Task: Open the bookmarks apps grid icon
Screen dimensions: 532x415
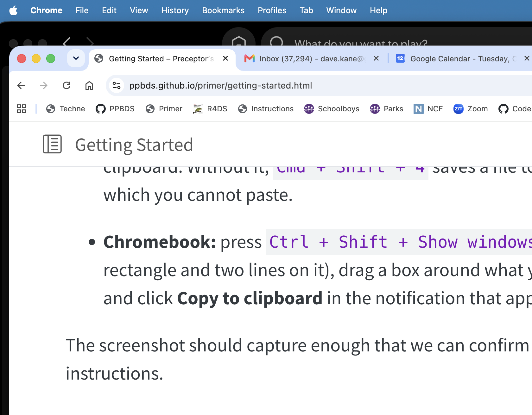Action: pyautogui.click(x=22, y=109)
